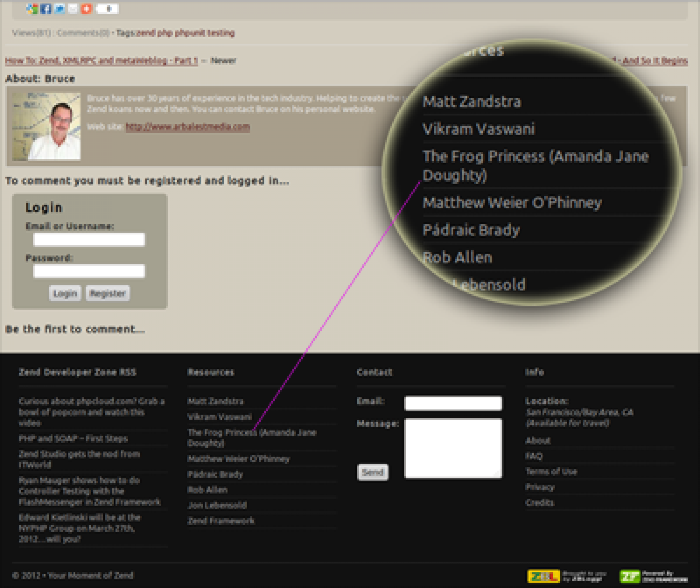Viewport: 700px width, 588px height.
Task: Open 'Curious about phpcloud.com?' RSS item
Action: [92, 412]
